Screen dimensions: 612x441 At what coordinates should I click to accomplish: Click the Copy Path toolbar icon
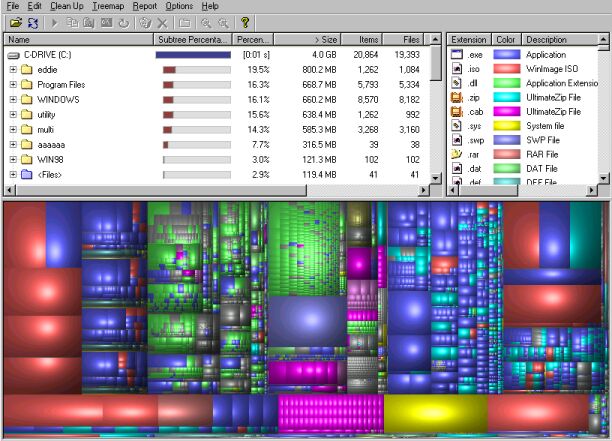[72, 23]
